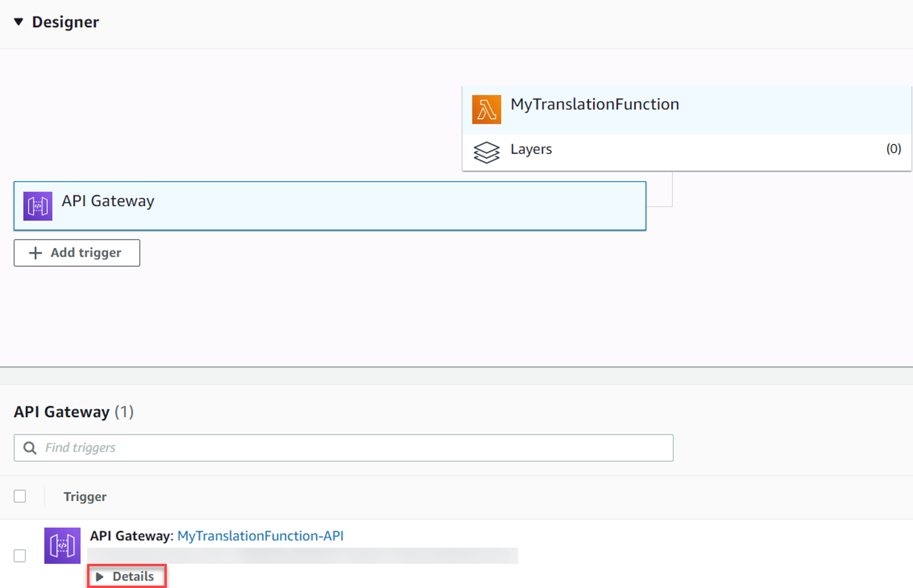Expand the Details disclosure triangle
Image resolution: width=913 pixels, height=588 pixels.
pos(100,577)
